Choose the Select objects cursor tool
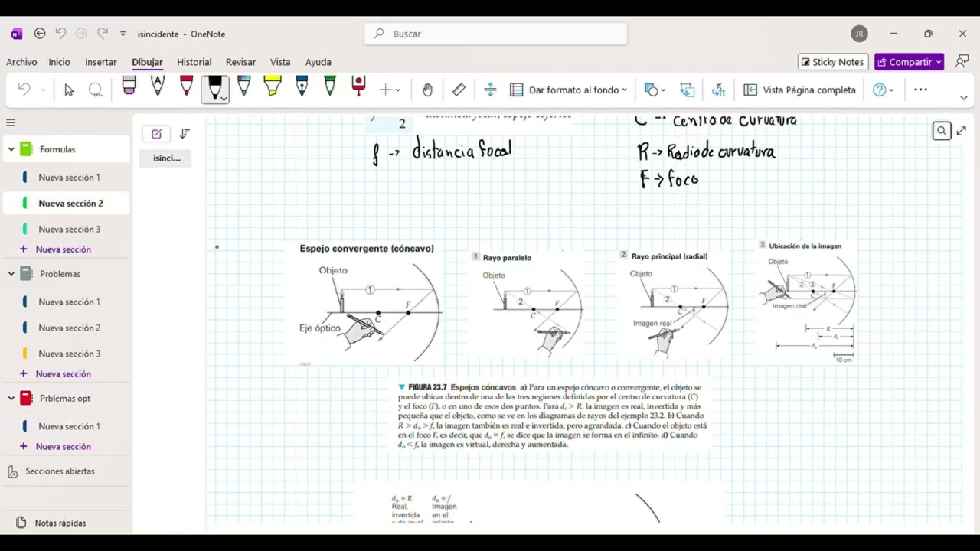980x551 pixels. (x=69, y=90)
